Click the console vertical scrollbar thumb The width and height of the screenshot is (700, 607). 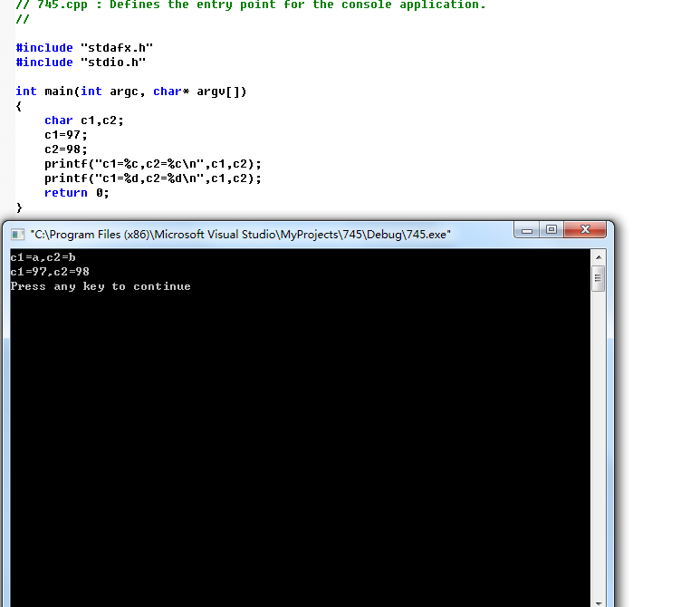(x=599, y=278)
